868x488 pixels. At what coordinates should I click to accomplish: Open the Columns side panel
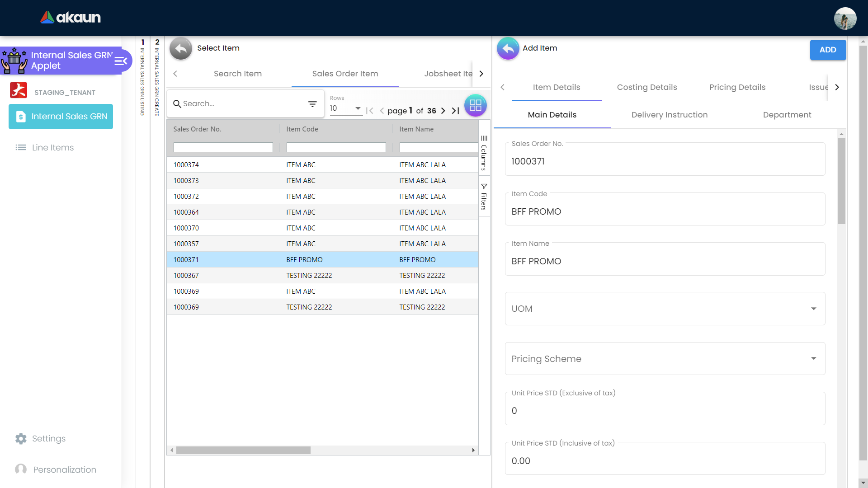[x=484, y=153]
